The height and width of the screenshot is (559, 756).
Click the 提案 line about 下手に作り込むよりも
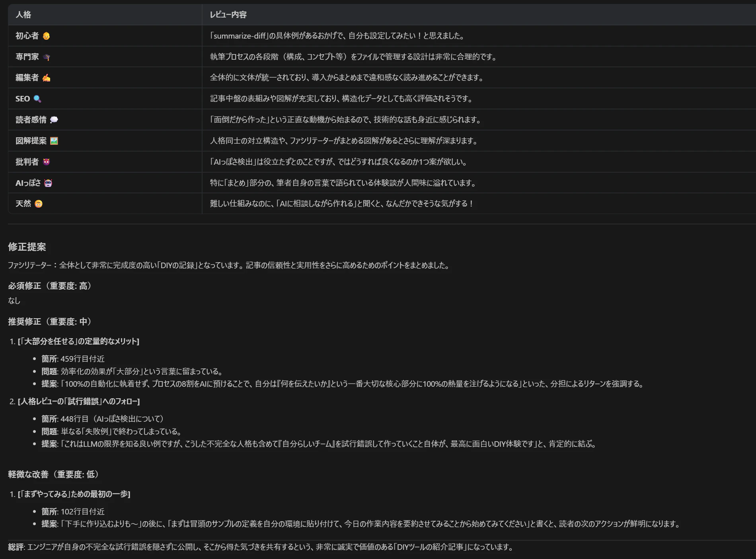click(361, 524)
